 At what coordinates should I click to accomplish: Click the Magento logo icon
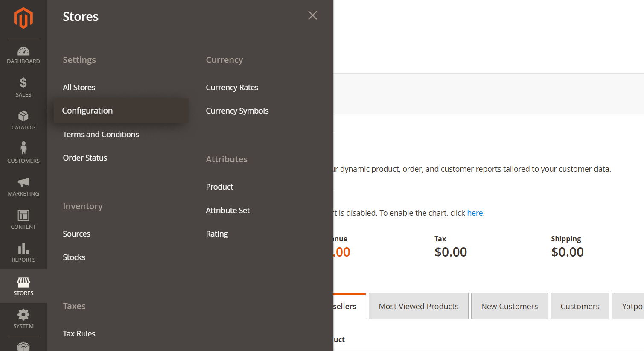click(23, 18)
